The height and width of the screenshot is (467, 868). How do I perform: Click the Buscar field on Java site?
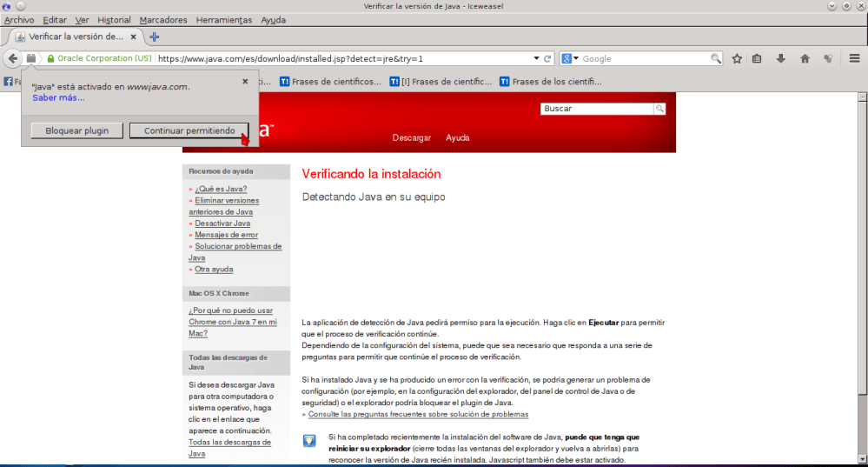tap(597, 109)
